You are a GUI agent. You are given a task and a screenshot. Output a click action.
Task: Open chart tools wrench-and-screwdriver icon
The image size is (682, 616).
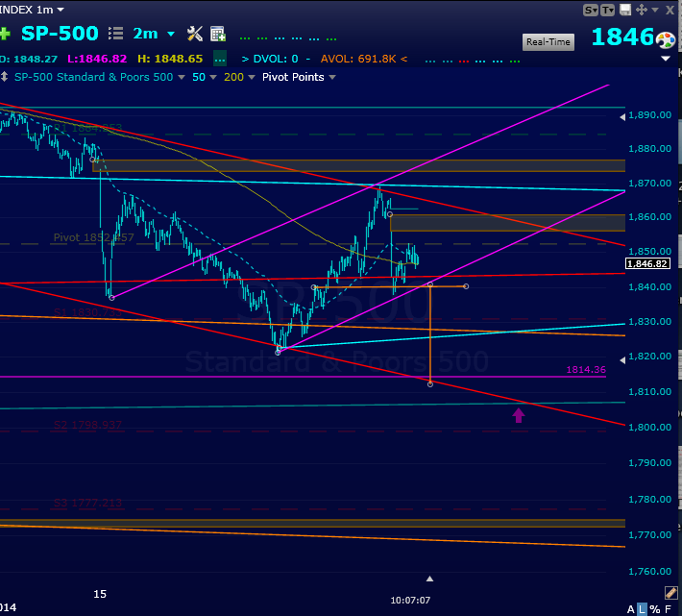pyautogui.click(x=195, y=34)
